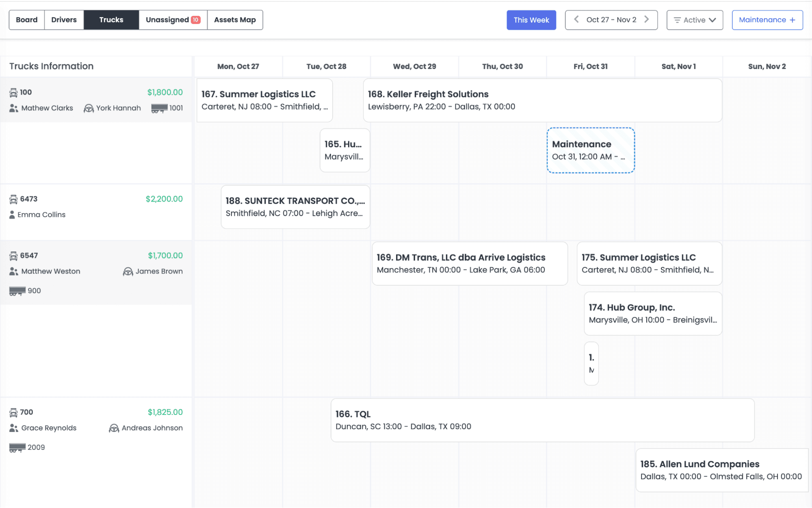The width and height of the screenshot is (812, 508).
Task: Click the Maintenance + button
Action: 767,20
